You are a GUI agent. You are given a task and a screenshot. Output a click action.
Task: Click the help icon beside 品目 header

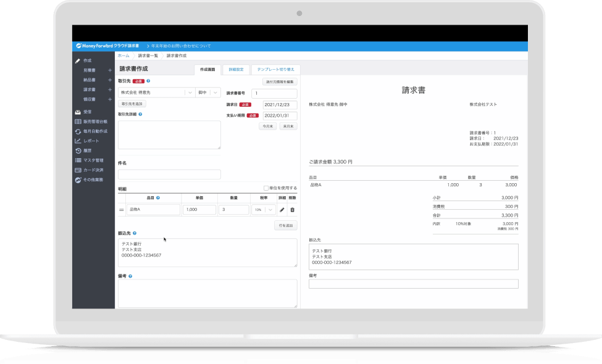coord(158,198)
